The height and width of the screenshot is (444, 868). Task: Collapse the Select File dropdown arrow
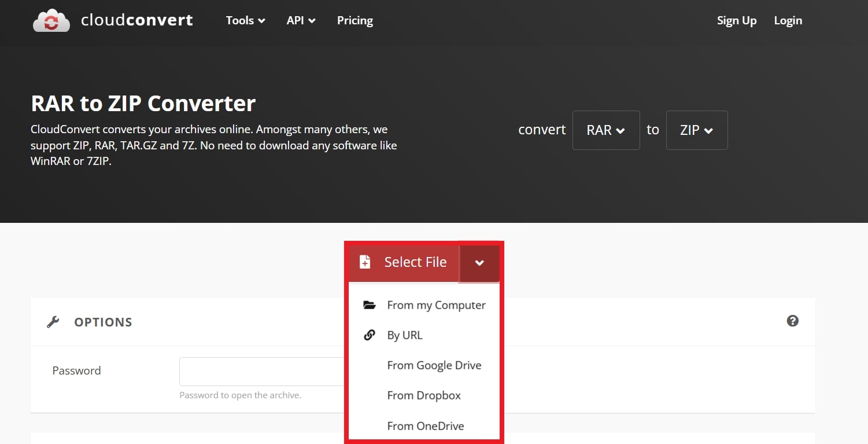[479, 263]
